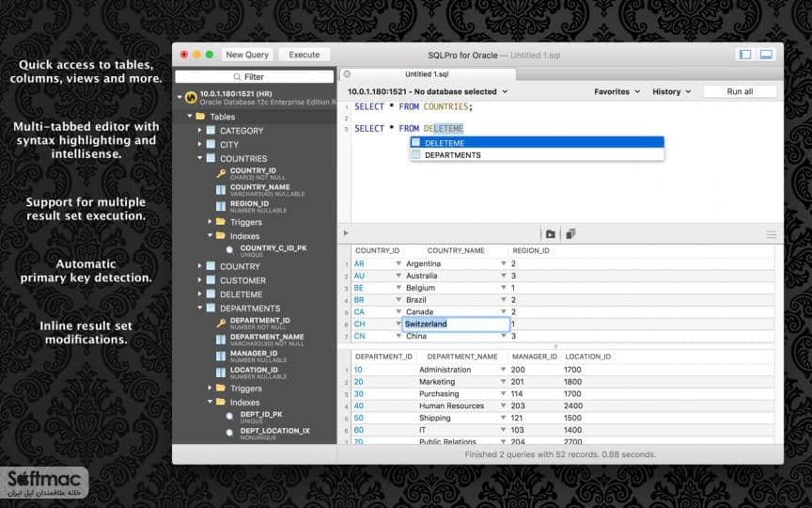Image resolution: width=812 pixels, height=508 pixels.
Task: Select the DELETEME table in sidebar
Action: pyautogui.click(x=242, y=294)
